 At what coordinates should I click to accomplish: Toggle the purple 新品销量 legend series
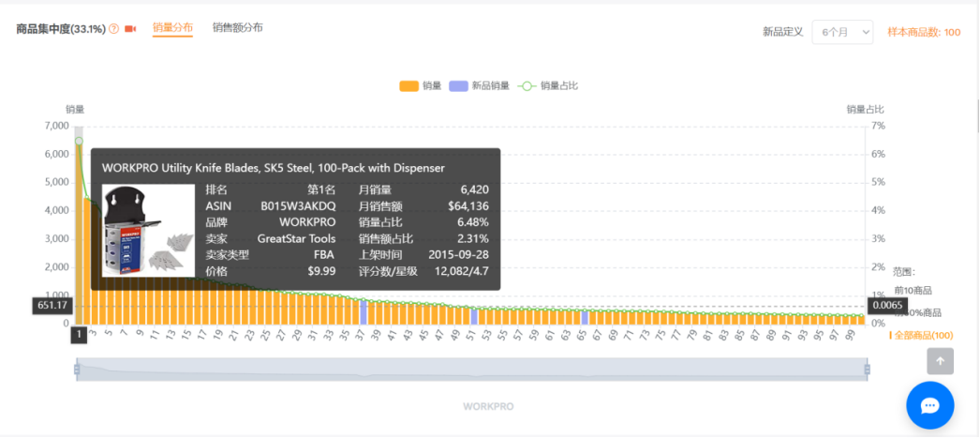click(x=479, y=86)
